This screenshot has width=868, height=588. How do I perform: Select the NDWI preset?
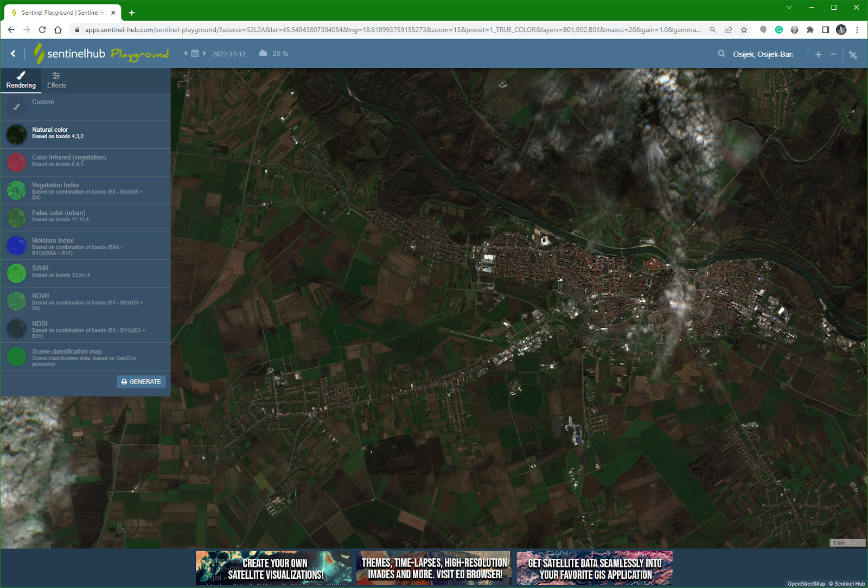point(86,301)
